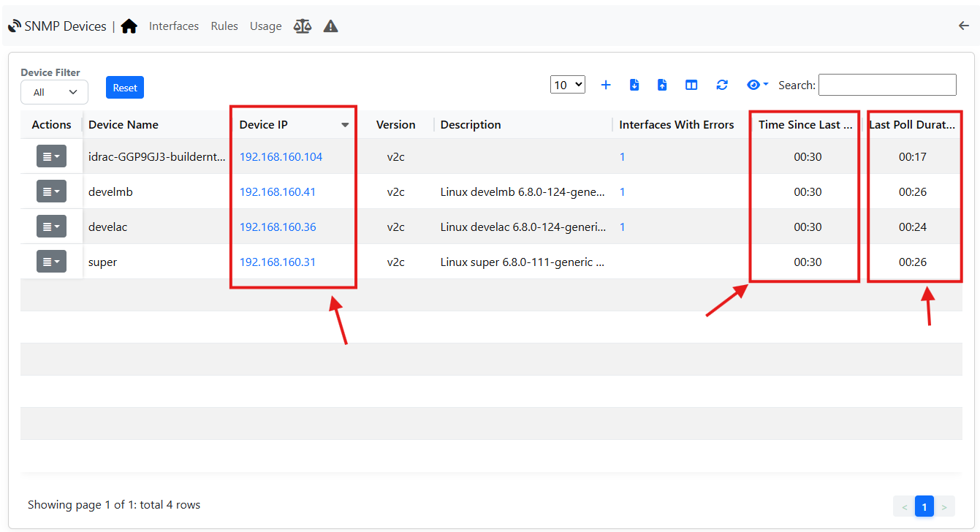Click the file upload icon
This screenshot has height=532, width=980.
pyautogui.click(x=662, y=85)
